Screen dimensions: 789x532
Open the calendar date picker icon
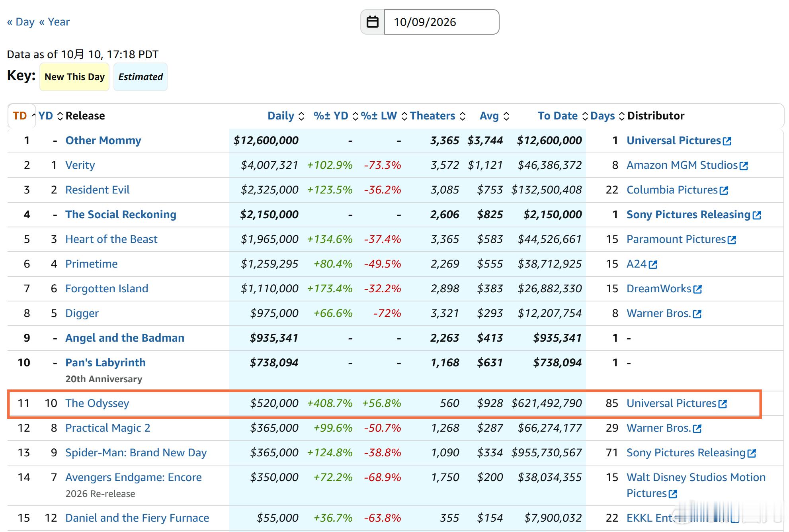point(373,22)
